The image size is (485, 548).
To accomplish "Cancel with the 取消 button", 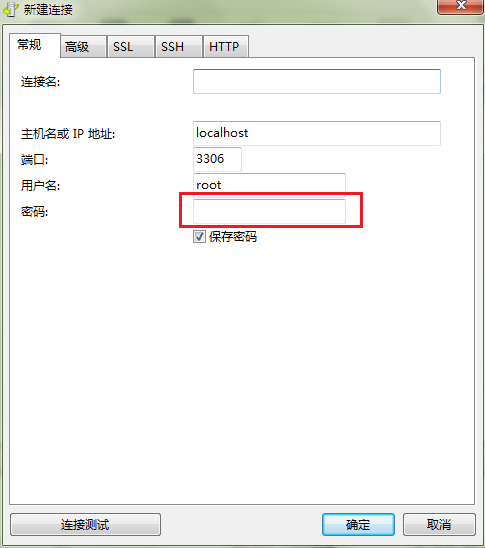I will pyautogui.click(x=439, y=524).
